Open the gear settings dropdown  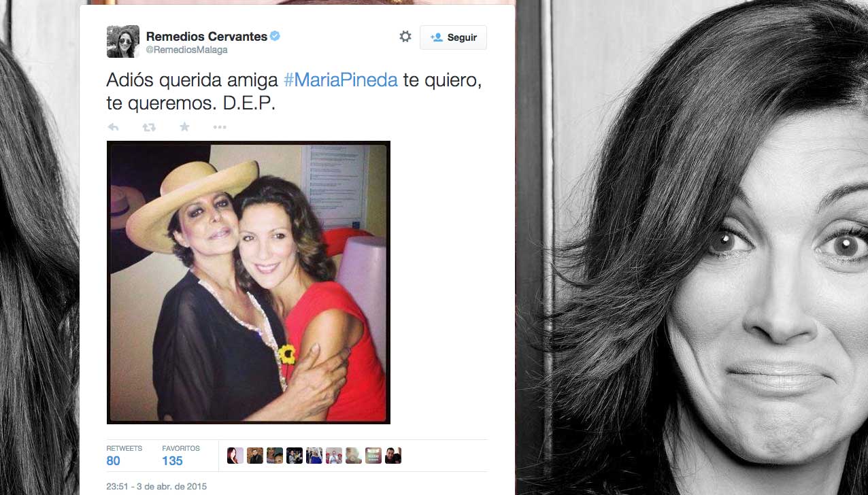(405, 37)
